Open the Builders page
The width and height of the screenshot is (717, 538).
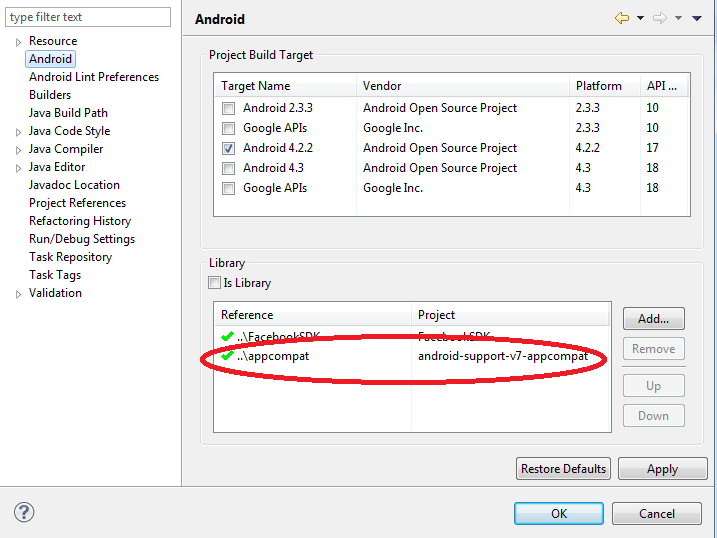pyautogui.click(x=50, y=95)
